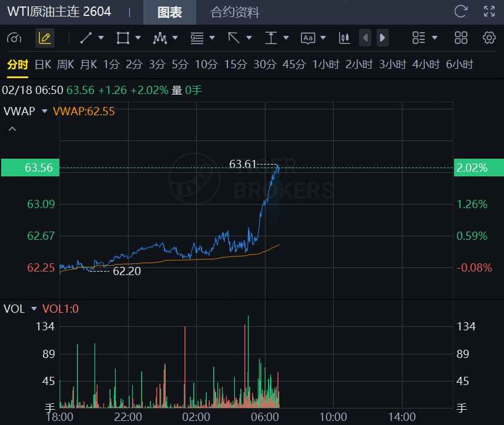Click the refresh icon in header

(x=461, y=12)
